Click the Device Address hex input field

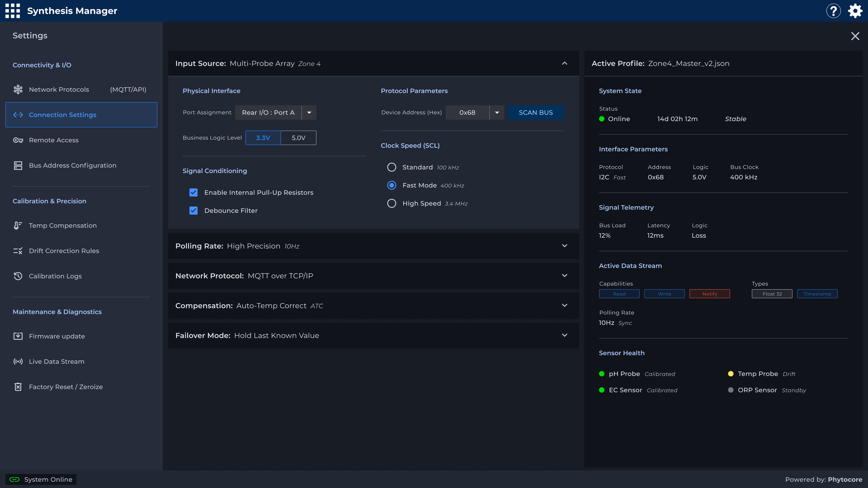(467, 112)
